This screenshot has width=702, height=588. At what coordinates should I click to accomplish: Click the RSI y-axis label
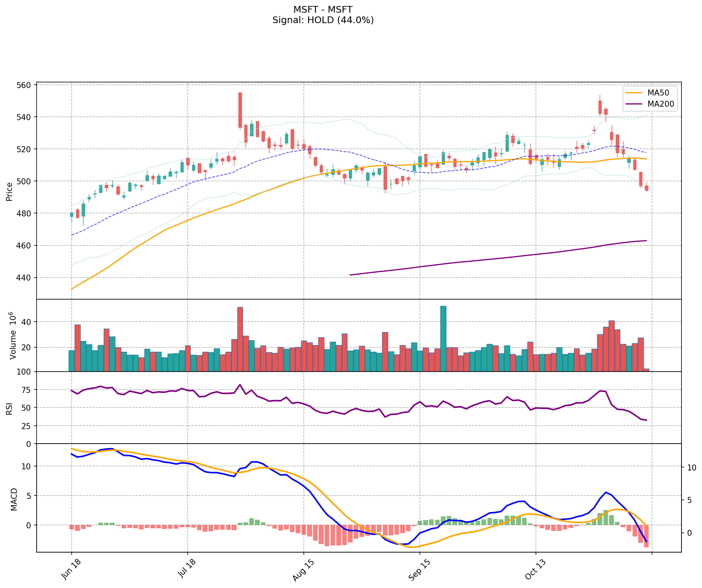coord(9,408)
